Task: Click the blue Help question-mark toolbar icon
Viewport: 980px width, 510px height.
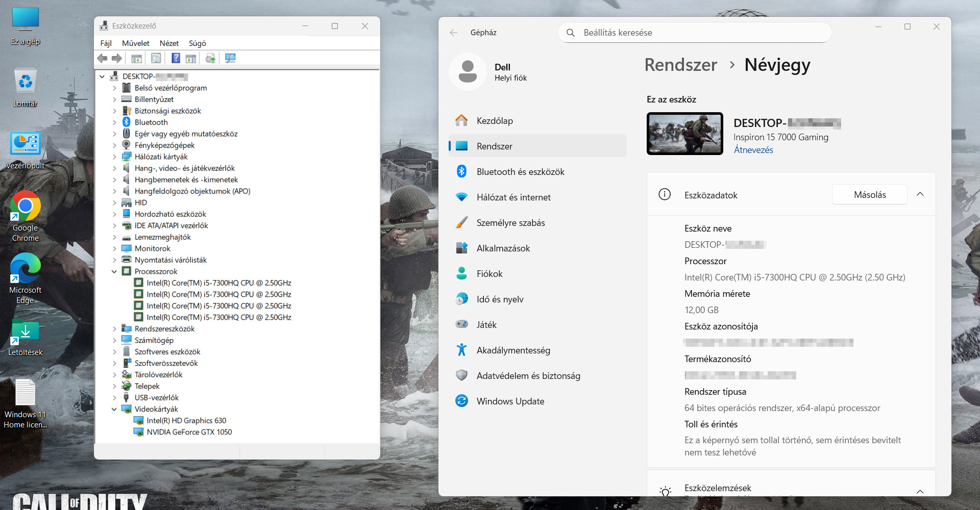Action: click(x=176, y=58)
